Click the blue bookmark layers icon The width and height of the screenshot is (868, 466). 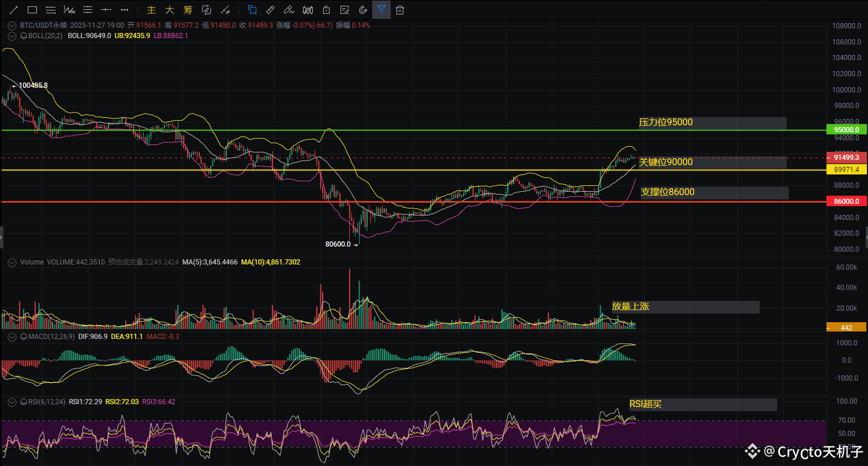(252, 10)
